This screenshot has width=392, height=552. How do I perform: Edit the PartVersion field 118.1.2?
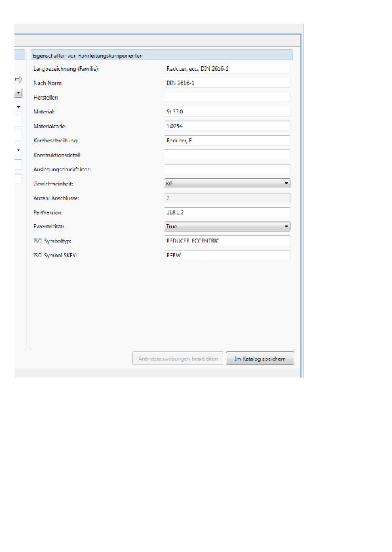[x=227, y=212]
